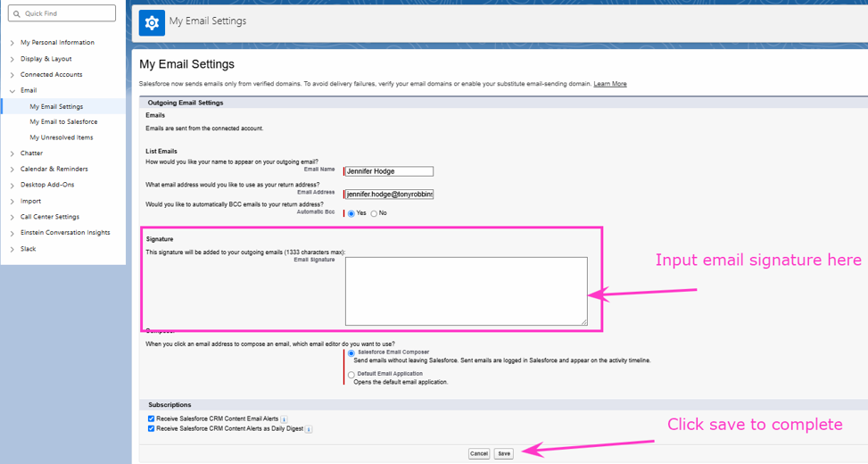
Task: Click the Desktop Add-Ons label
Action: 47,185
